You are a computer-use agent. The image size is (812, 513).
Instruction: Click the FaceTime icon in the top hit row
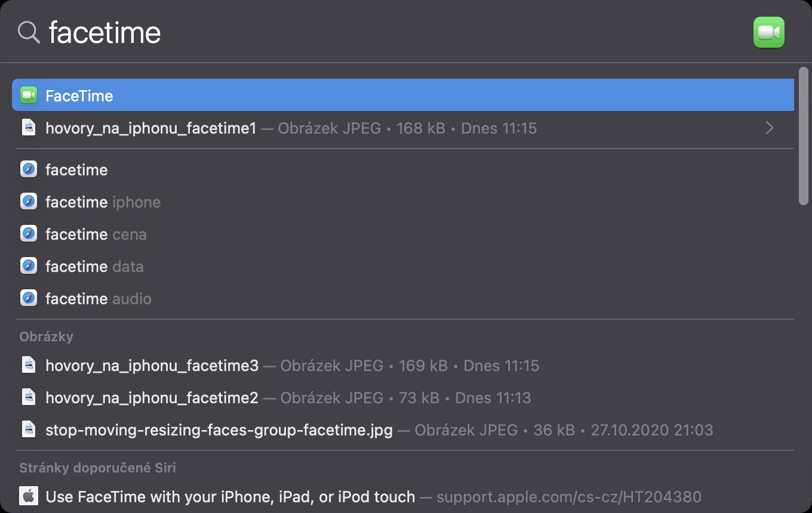(x=29, y=95)
